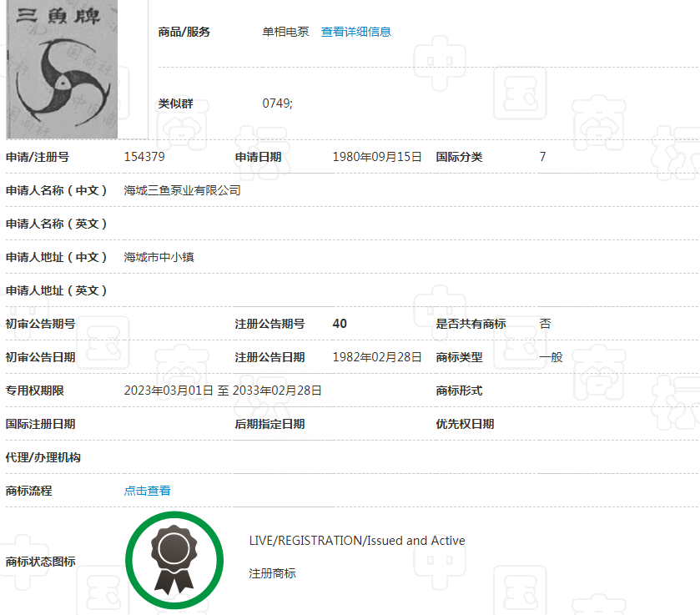Select the applicant address 海城市中小镇
The image size is (700, 615).
click(x=159, y=257)
